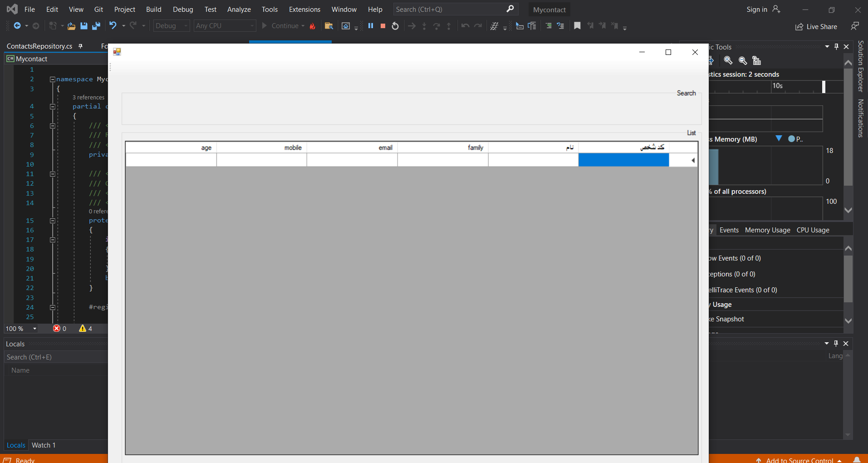Click the Comment Selection toolbar icon

[549, 26]
